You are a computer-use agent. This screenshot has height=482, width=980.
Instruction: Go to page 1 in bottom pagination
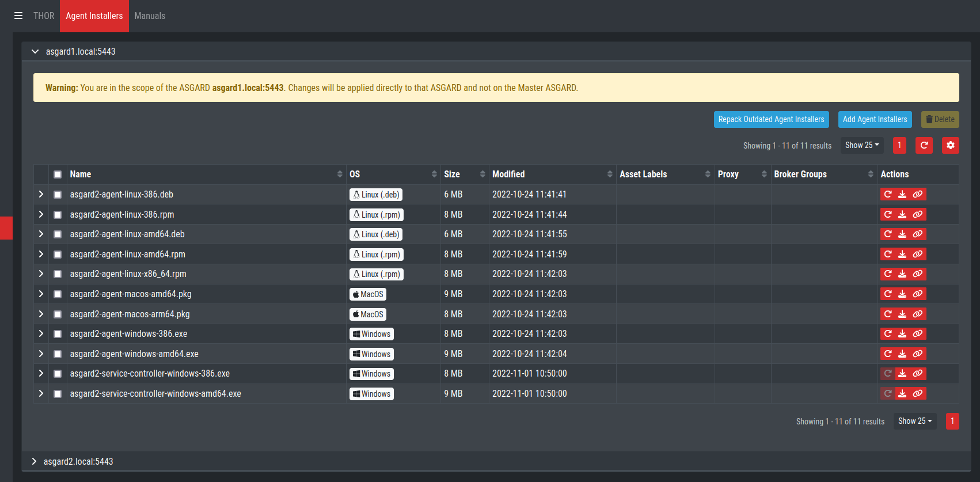pyautogui.click(x=952, y=422)
